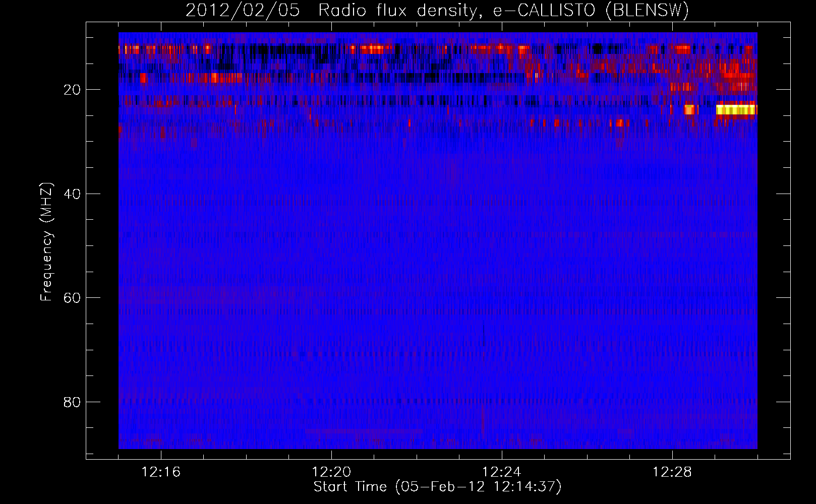Click the 80 MHz frequency tick label
This screenshot has width=816, height=504.
pos(72,402)
